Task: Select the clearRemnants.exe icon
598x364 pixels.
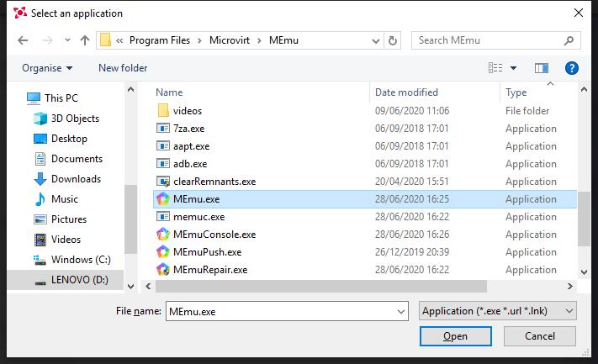Action: (x=163, y=182)
